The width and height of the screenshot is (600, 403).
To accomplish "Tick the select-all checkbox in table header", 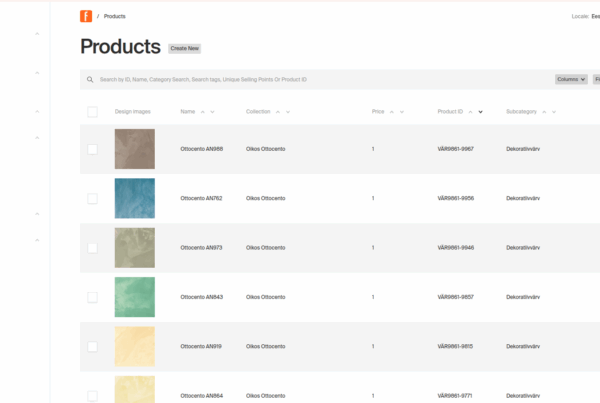I will [92, 112].
